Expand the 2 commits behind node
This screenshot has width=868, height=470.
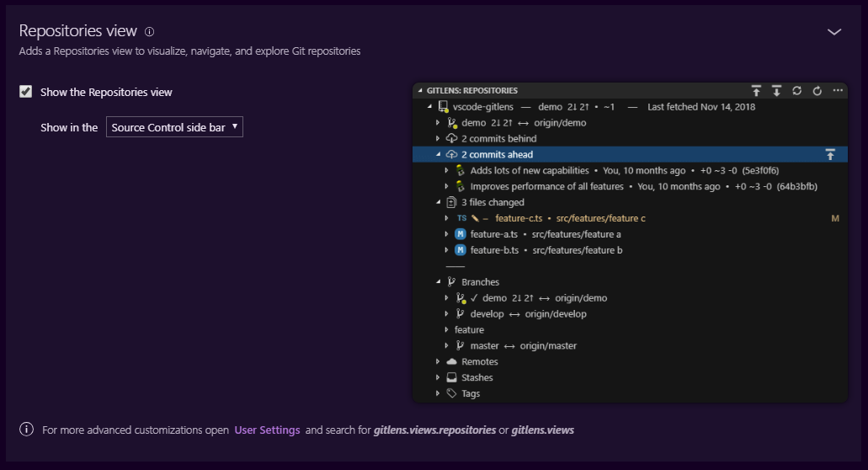click(438, 139)
